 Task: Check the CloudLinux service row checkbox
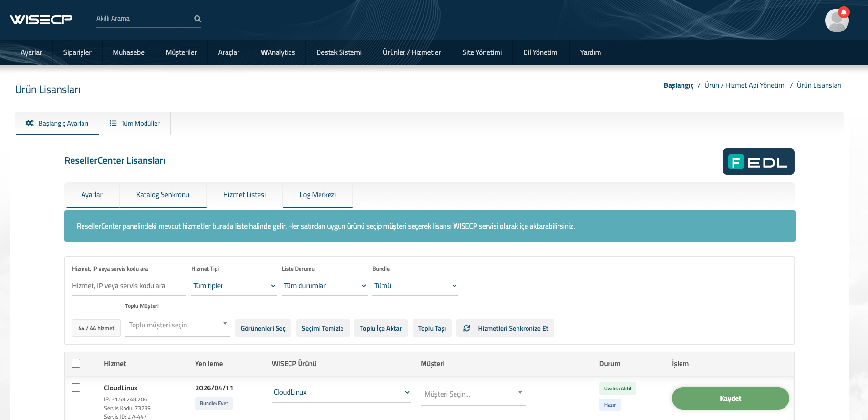tap(76, 388)
